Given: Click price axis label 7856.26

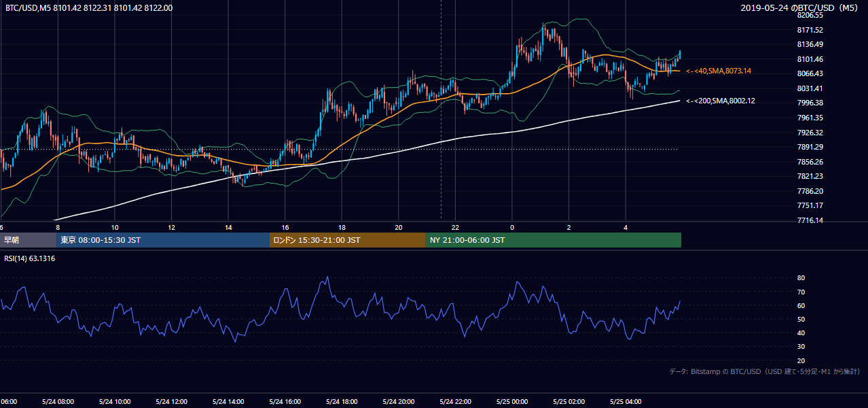Looking at the screenshot, I should (x=810, y=162).
